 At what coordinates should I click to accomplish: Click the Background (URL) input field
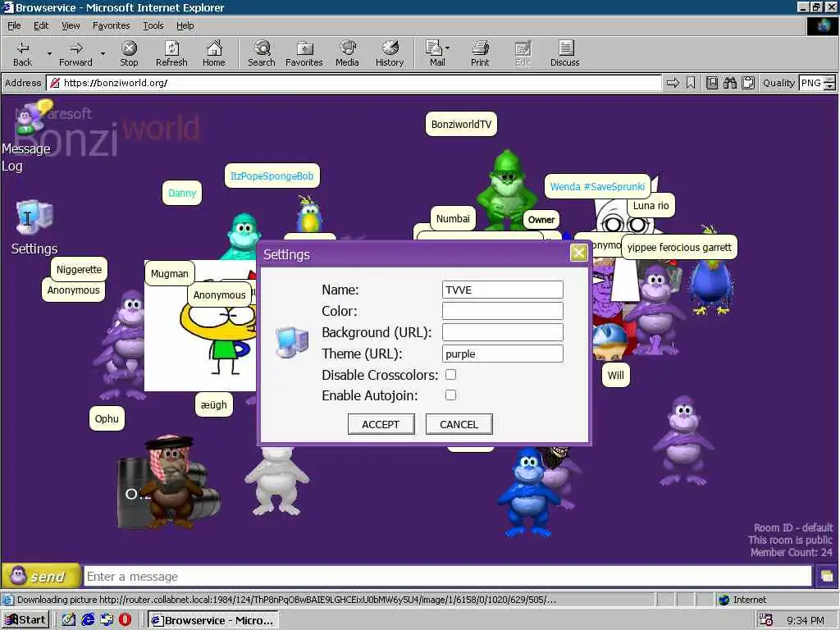[503, 332]
